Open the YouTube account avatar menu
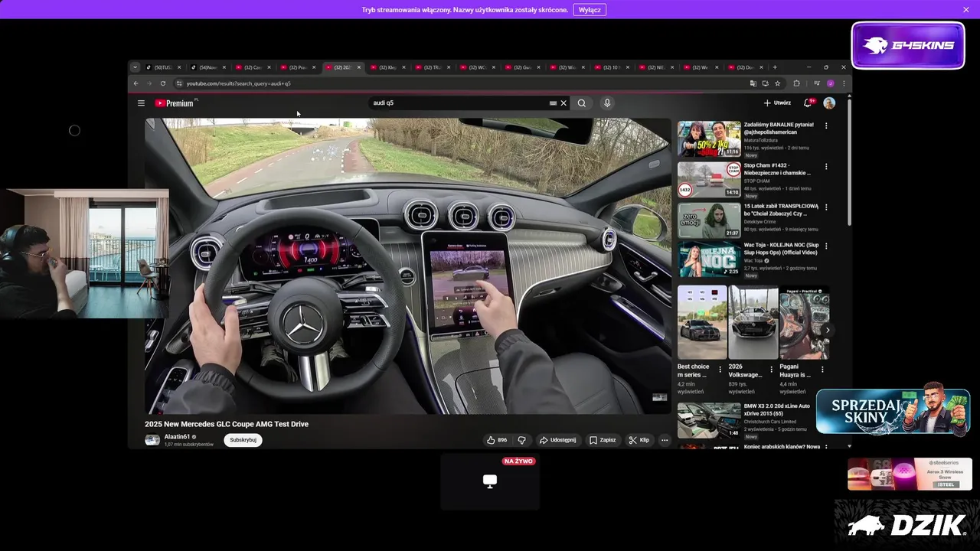The width and height of the screenshot is (980, 551). pos(829,103)
